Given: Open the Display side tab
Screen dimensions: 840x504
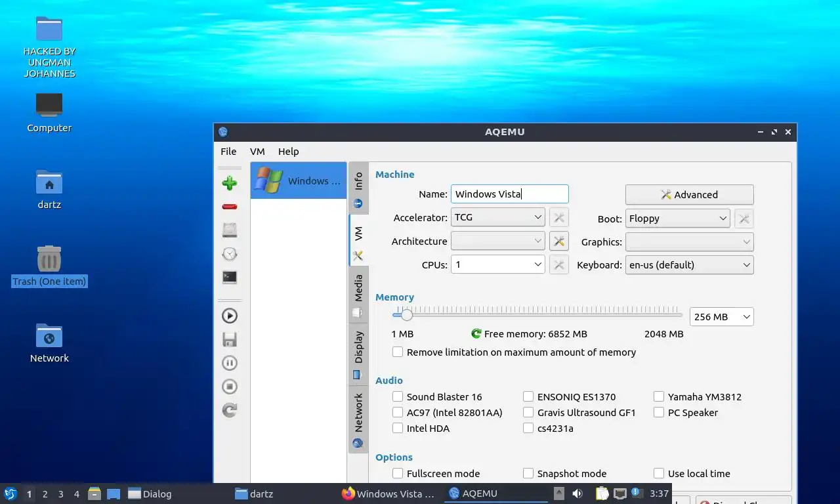Looking at the screenshot, I should click(x=358, y=354).
